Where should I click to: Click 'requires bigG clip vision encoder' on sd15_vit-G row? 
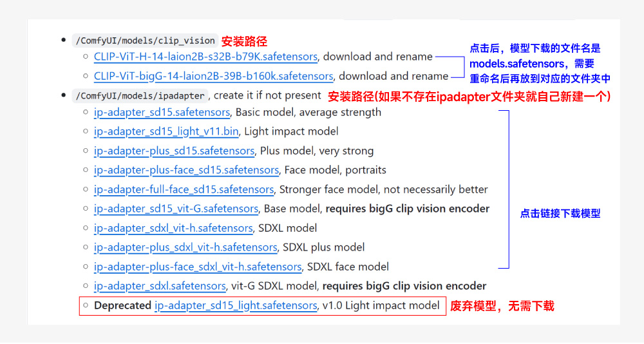pyautogui.click(x=408, y=209)
